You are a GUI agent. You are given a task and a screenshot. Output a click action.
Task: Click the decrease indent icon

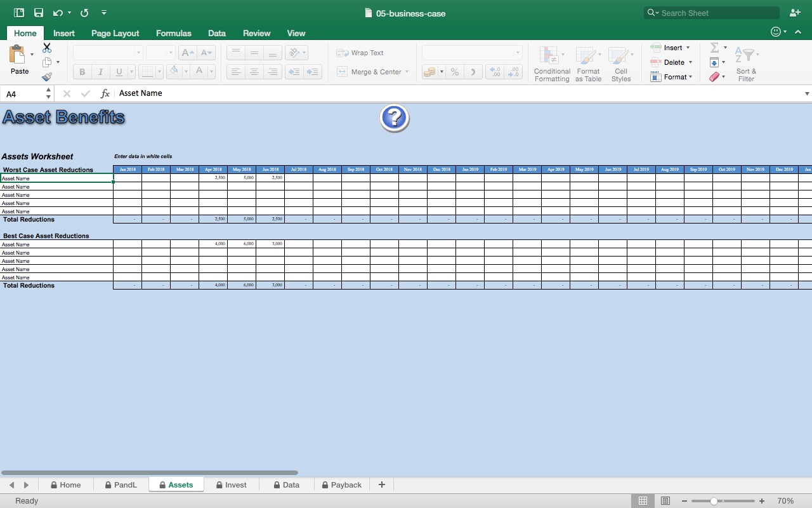[294, 72]
